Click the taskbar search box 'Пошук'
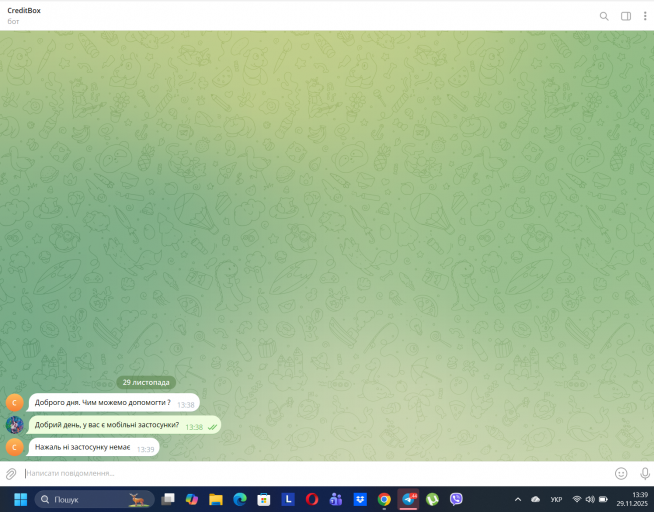 pyautogui.click(x=94, y=499)
